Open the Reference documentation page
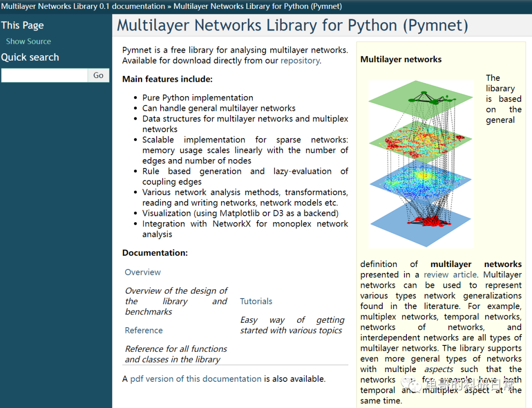Image resolution: width=532 pixels, height=408 pixels. (x=143, y=330)
